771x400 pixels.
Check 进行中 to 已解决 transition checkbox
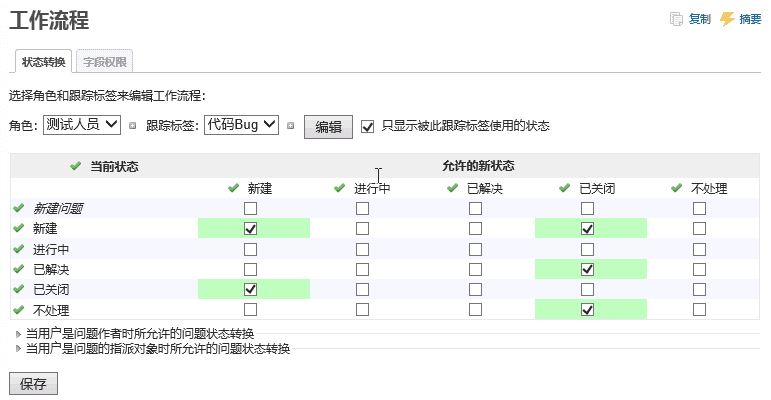(475, 249)
